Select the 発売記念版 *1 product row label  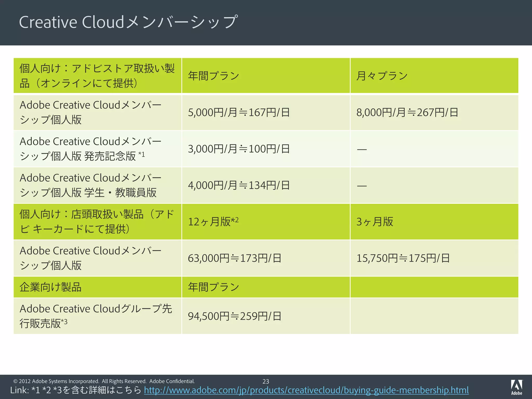coord(91,149)
